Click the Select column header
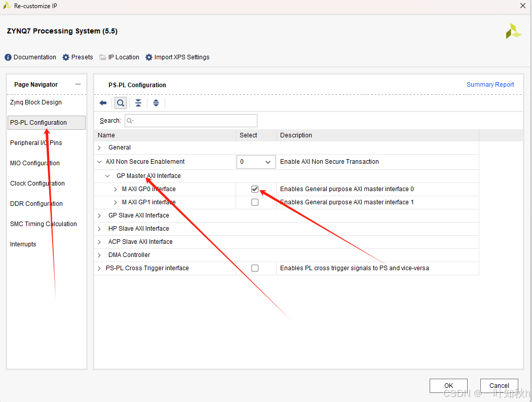This screenshot has width=532, height=402. click(256, 135)
